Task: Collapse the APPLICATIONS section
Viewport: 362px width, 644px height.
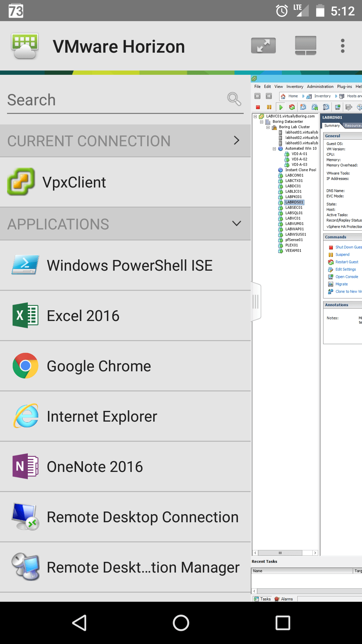Action: pyautogui.click(x=125, y=224)
